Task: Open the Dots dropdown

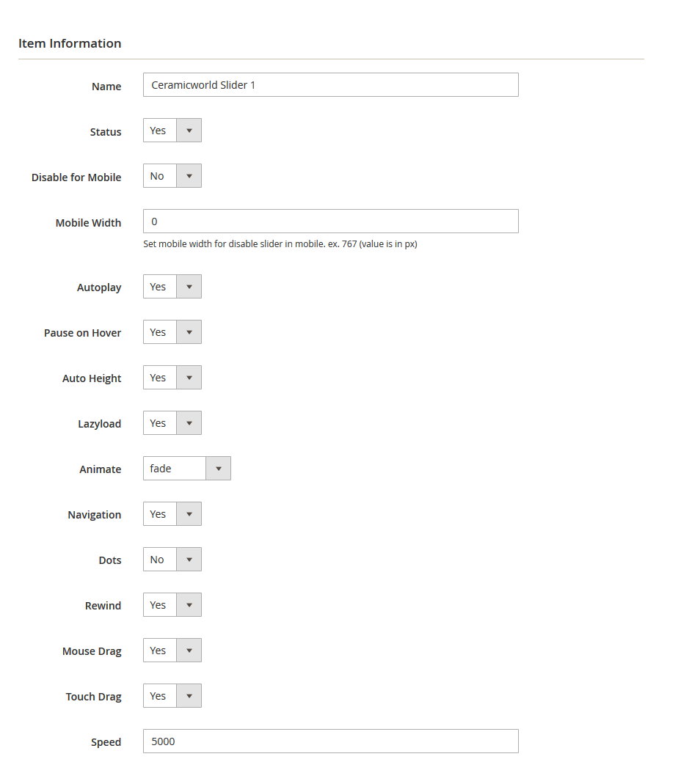Action: tap(172, 560)
